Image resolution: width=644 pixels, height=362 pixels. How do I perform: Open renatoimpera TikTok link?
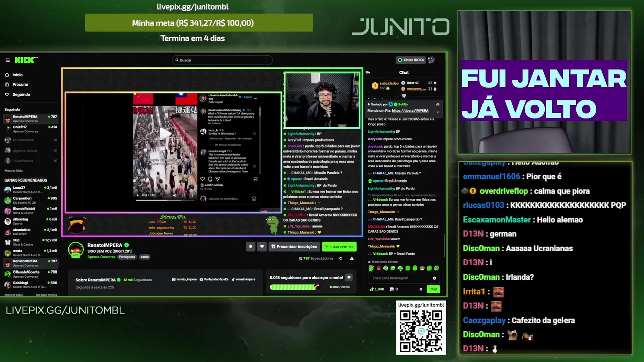[243, 279]
